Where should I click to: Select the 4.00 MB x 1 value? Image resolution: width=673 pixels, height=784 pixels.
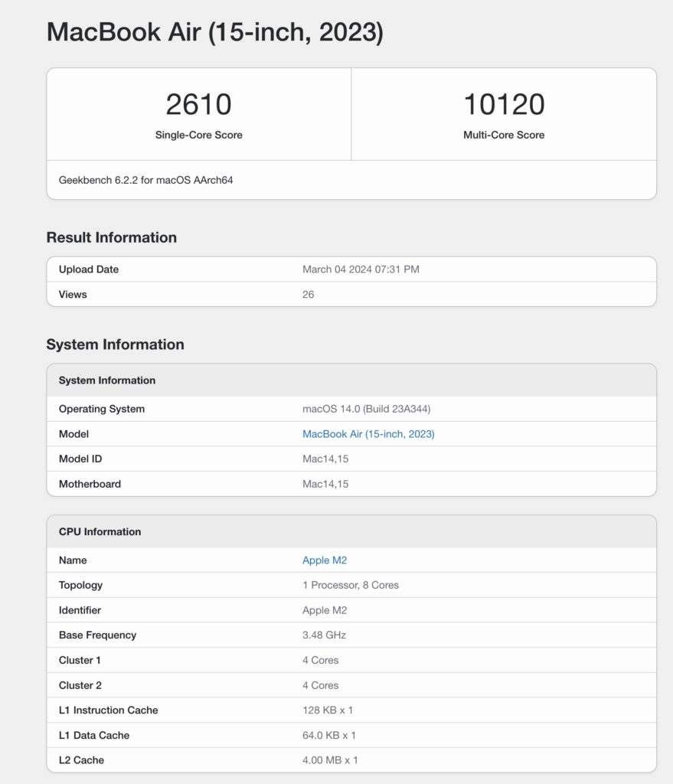coord(330,760)
